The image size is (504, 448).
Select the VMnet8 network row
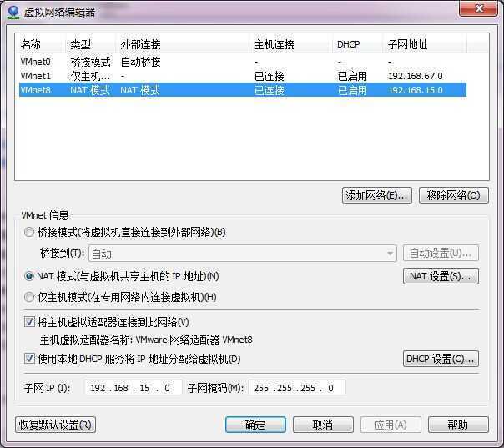click(243, 90)
